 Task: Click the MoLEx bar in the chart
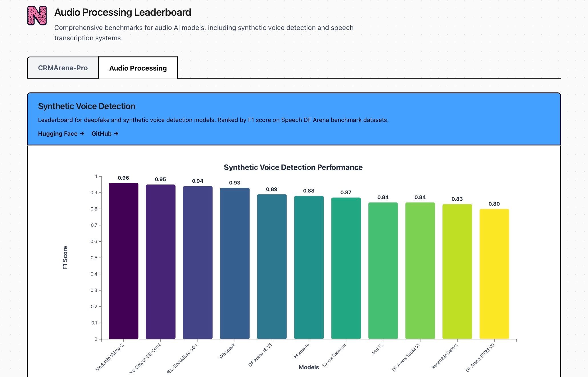(x=383, y=271)
